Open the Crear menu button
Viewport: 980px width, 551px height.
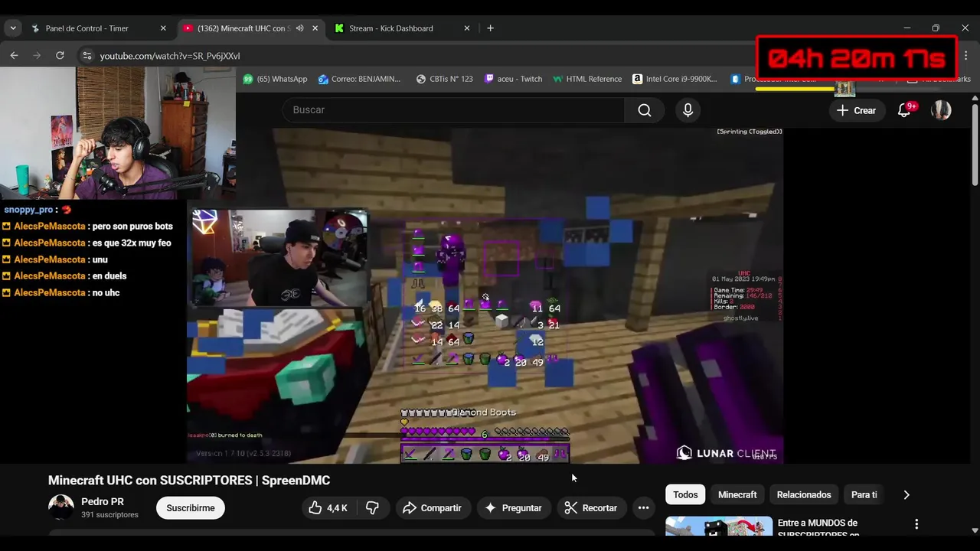tap(856, 110)
